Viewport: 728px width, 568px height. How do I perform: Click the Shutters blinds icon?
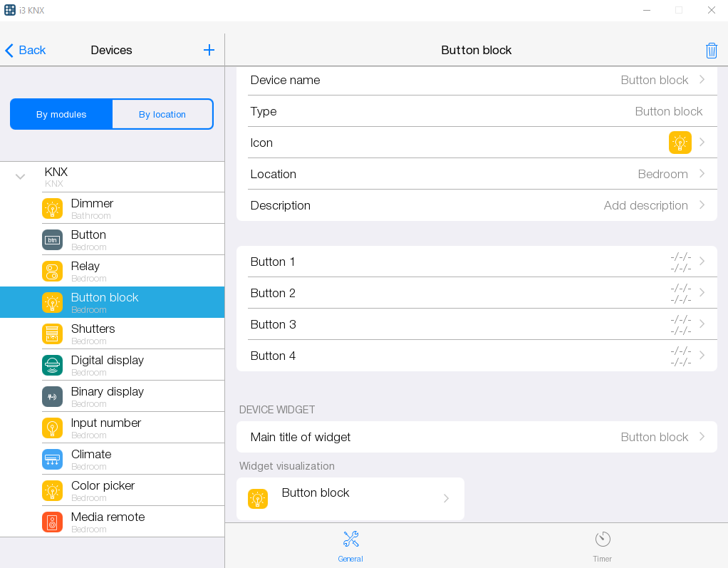(52, 334)
